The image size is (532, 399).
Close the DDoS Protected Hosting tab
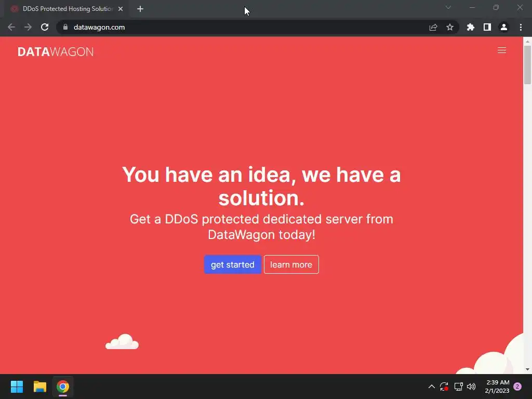tap(121, 9)
